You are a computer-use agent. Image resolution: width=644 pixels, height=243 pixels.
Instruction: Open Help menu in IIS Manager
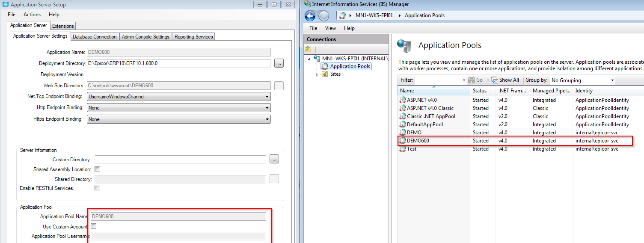coord(349,28)
